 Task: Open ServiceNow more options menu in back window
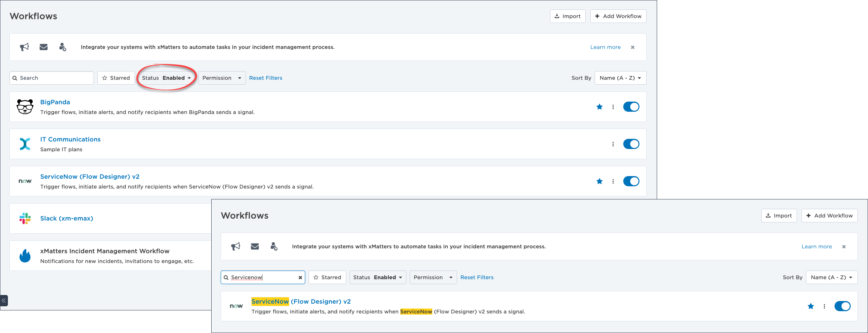tap(613, 181)
